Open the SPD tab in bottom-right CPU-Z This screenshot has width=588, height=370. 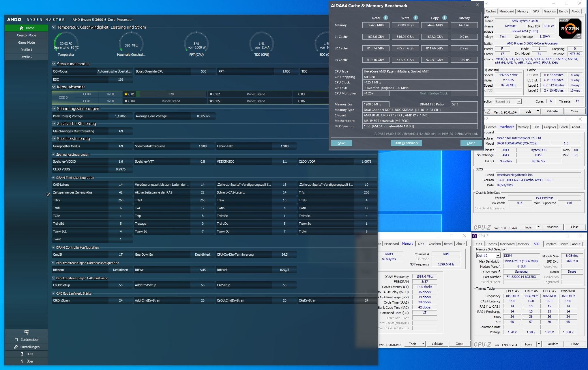[x=536, y=244]
